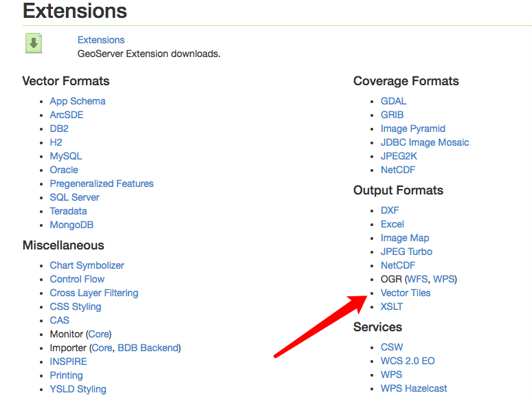This screenshot has height=400, width=532.
Task: Select the App Schema link
Action: point(78,101)
